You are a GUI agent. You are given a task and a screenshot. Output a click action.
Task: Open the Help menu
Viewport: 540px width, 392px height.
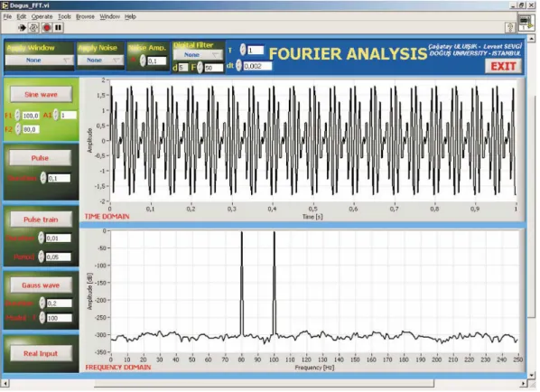(130, 16)
